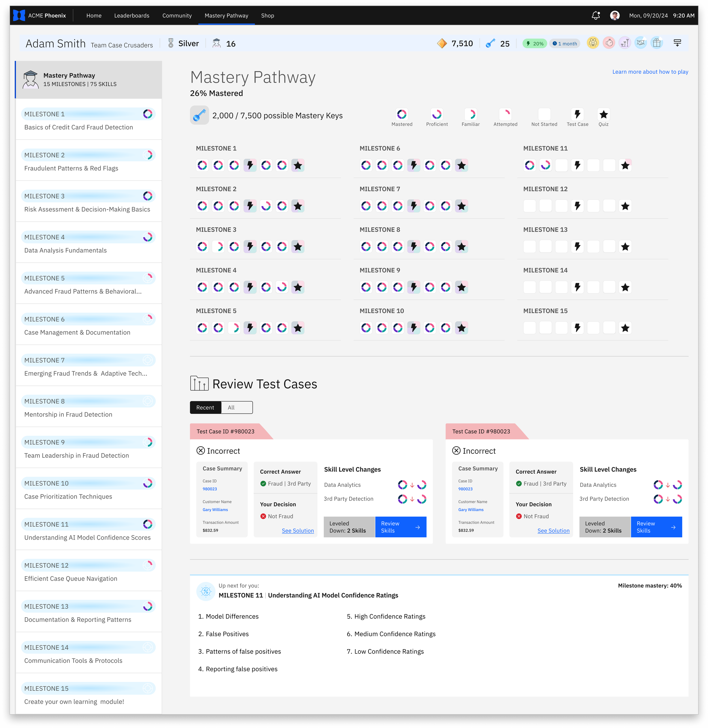
Task: Click the first Review Skills button
Action: [x=400, y=527]
